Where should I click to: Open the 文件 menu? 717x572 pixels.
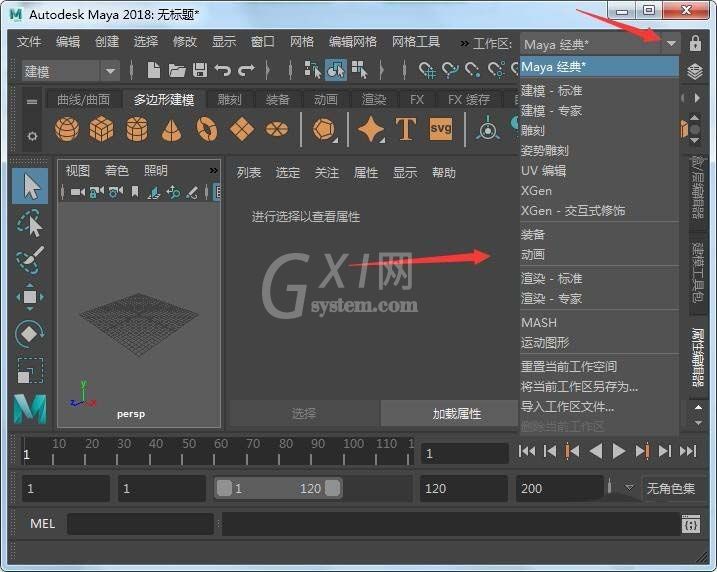tap(29, 42)
